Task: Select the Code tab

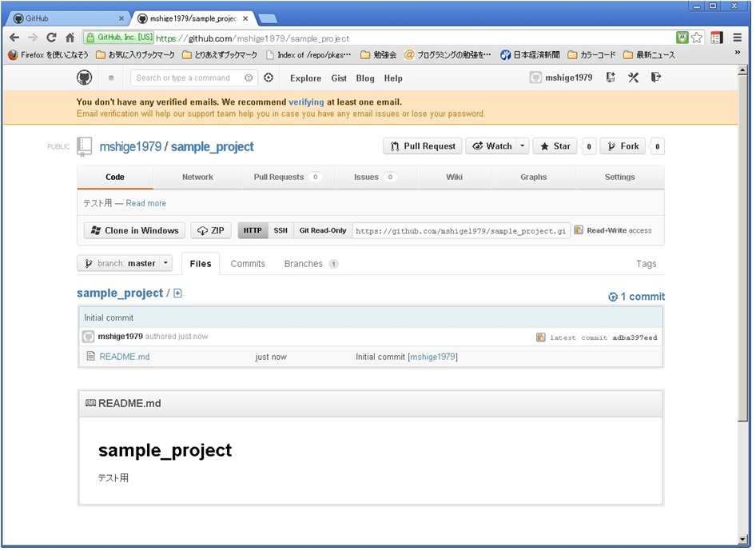Action: [x=115, y=177]
